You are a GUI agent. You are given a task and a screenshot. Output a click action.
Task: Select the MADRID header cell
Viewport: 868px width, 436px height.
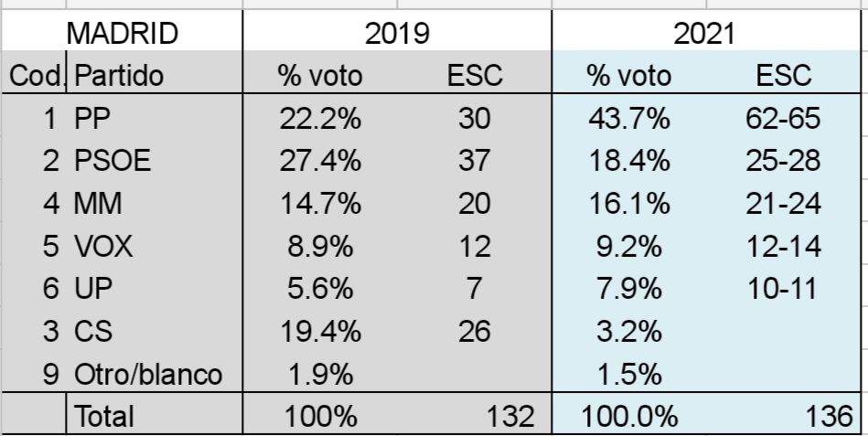pyautogui.click(x=122, y=35)
